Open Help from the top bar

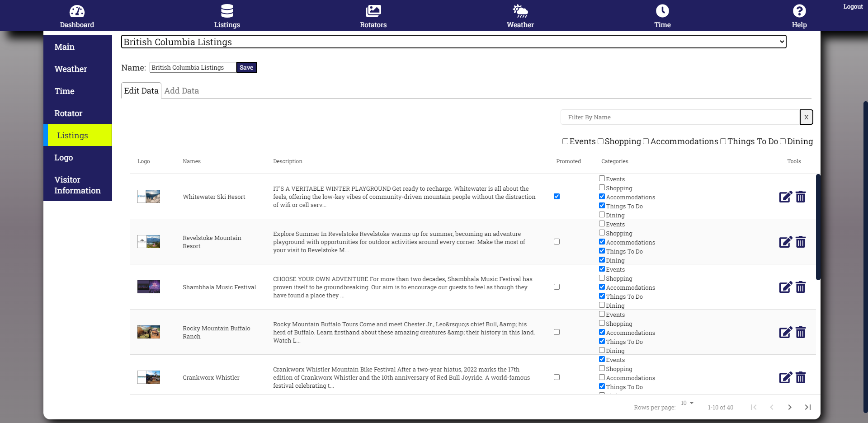[799, 15]
